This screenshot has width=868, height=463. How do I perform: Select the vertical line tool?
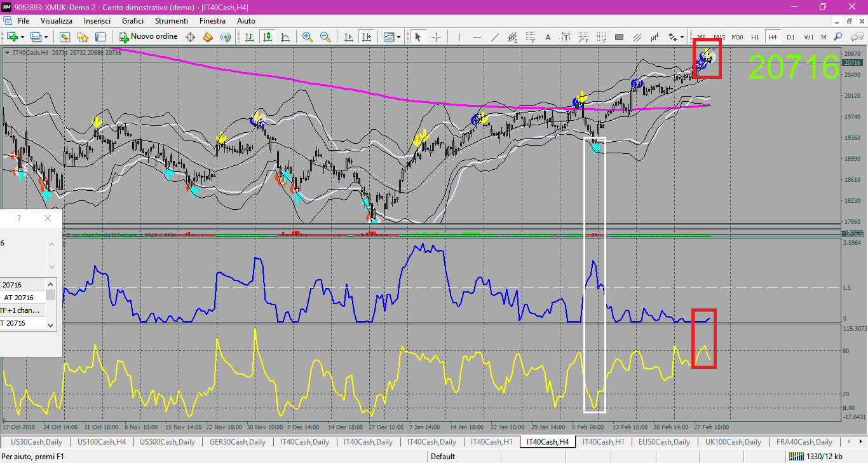459,37
